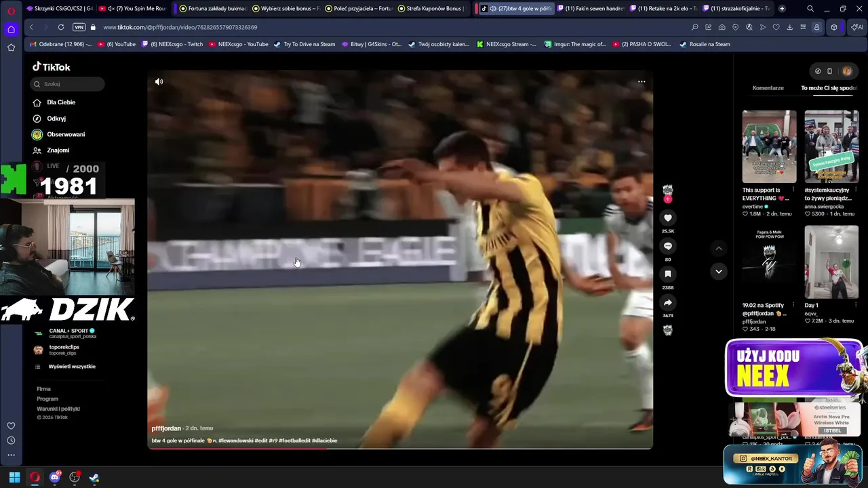Open comments with 80 count
868x488 pixels.
pyautogui.click(x=668, y=246)
